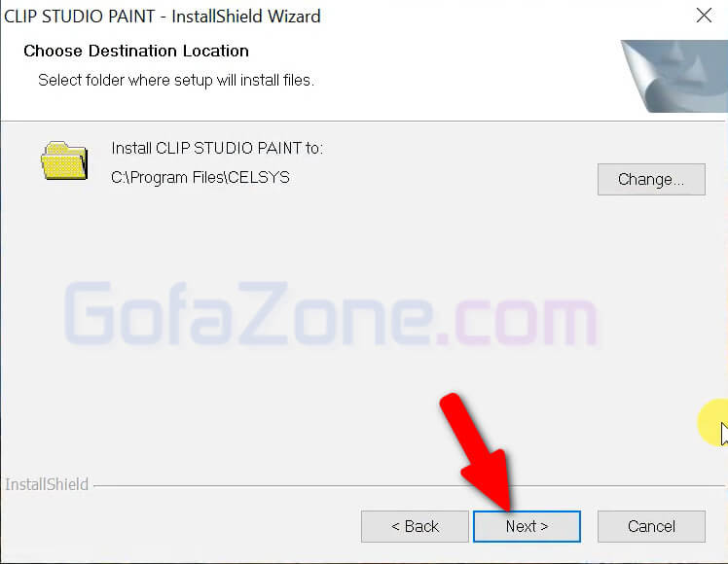Click the InstallShield page-curl banner graphic
728x564 pixels.
click(x=674, y=76)
